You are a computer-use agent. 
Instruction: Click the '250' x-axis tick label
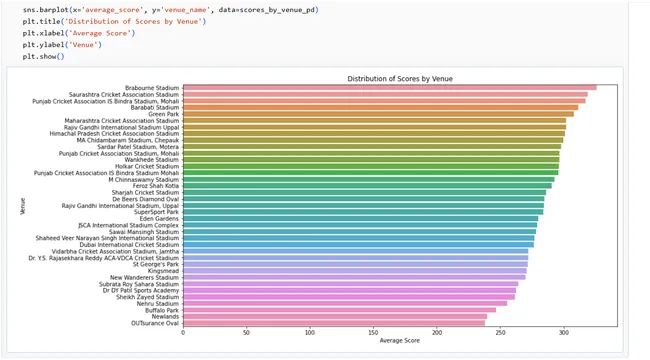tap(500, 333)
